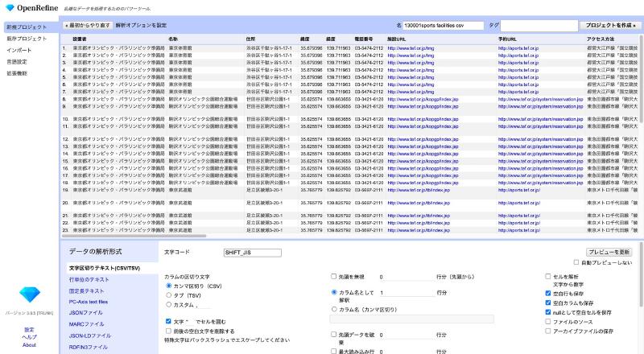Enable セルを解析 文字から数字 checkbox
Image resolution: width=644 pixels, height=354 pixels.
coord(548,277)
